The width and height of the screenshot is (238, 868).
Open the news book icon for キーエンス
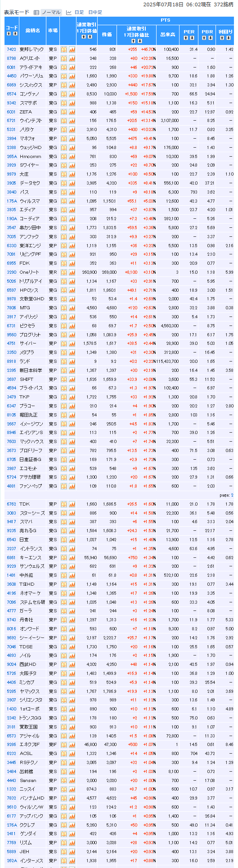point(64,558)
